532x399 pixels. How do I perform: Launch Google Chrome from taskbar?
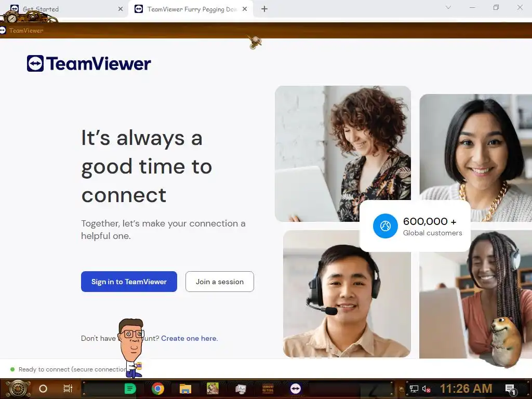click(x=158, y=389)
